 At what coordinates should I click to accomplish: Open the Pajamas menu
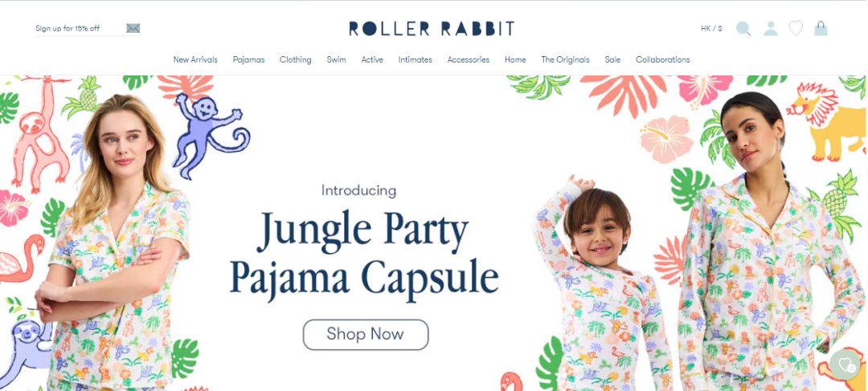[x=248, y=59]
